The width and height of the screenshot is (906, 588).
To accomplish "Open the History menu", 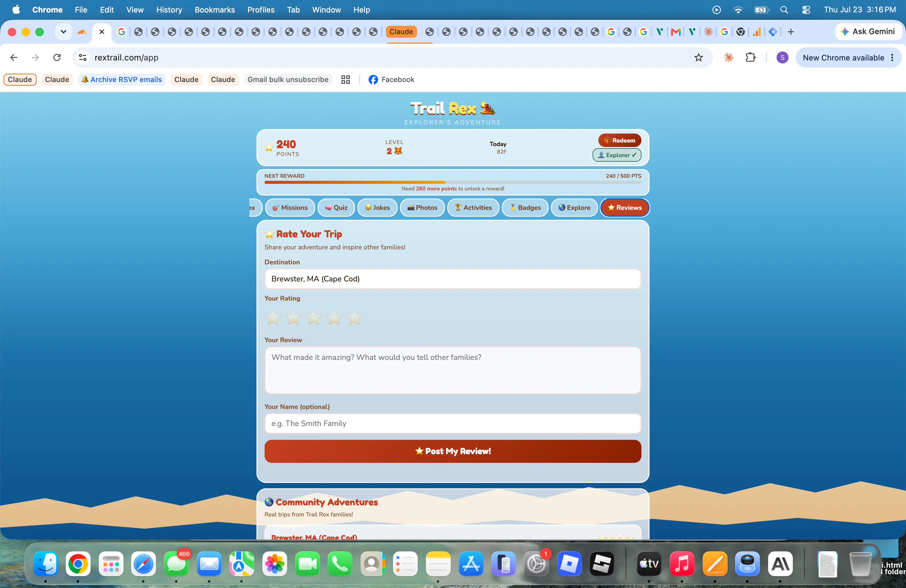I will coord(169,10).
